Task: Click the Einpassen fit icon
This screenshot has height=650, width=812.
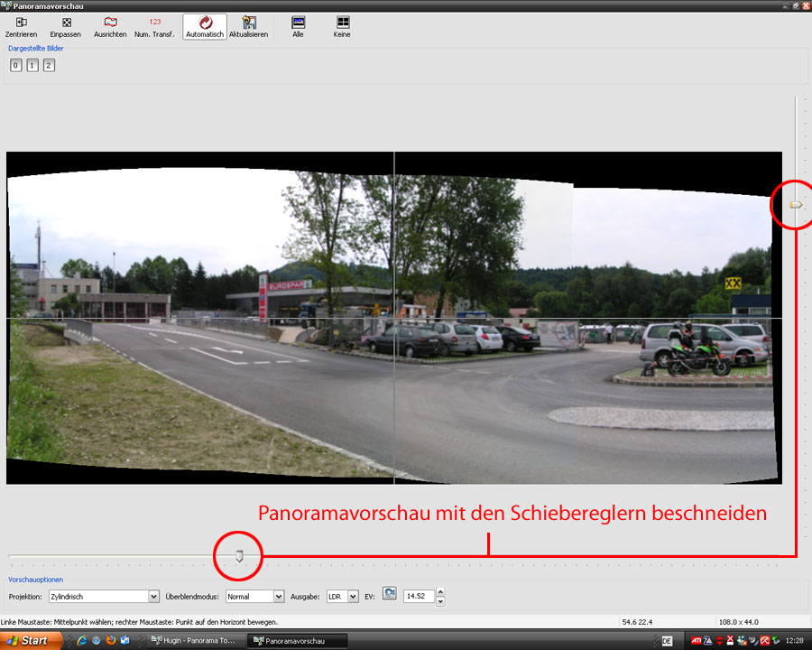Action: [x=65, y=22]
